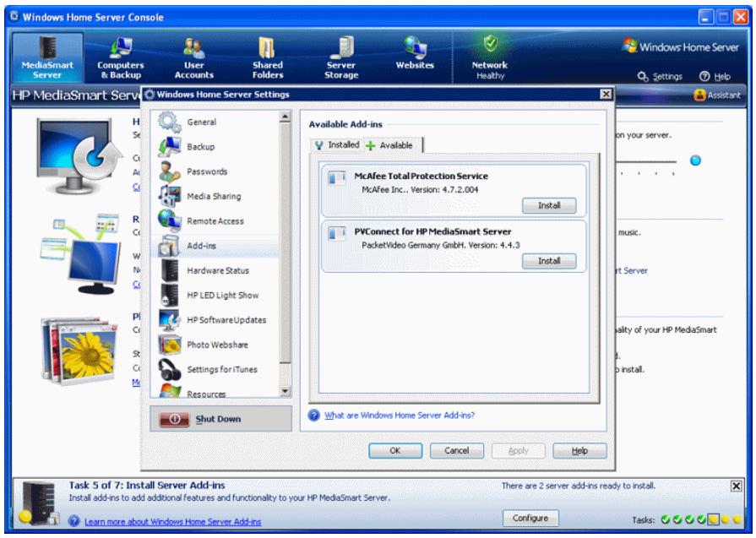Viewport: 756px width, 538px height.
Task: Switch to Available add-ins tab
Action: tap(392, 145)
